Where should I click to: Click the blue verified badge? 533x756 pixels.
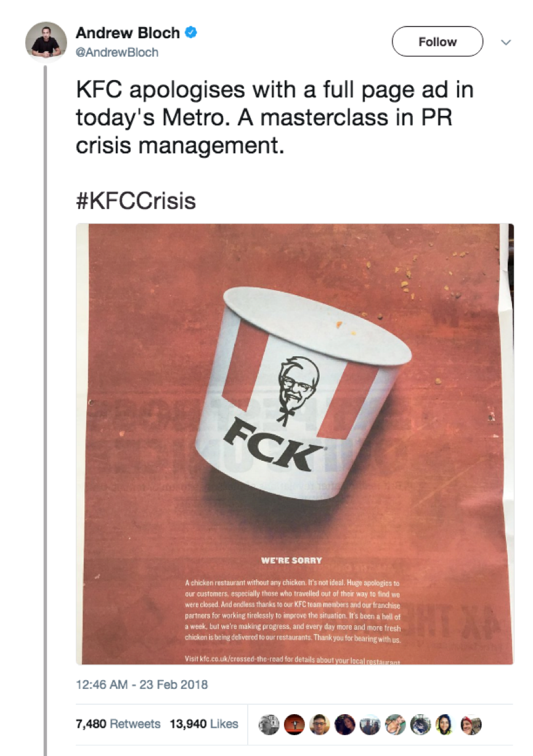192,32
